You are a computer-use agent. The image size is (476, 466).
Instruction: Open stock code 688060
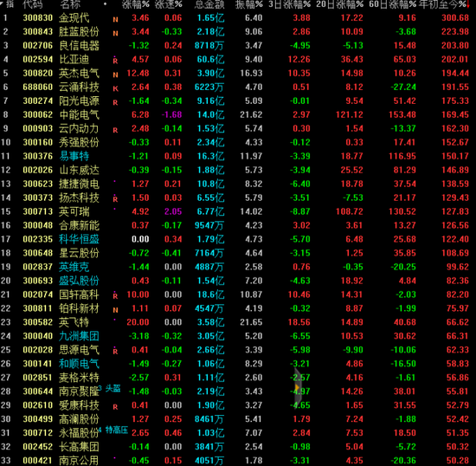click(37, 87)
